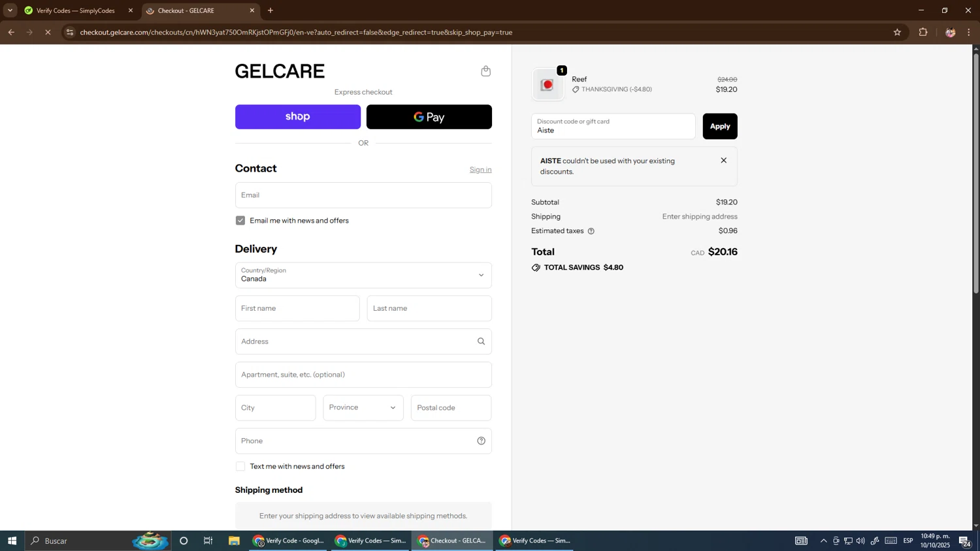Open File Explorer from taskbar

tap(234, 541)
